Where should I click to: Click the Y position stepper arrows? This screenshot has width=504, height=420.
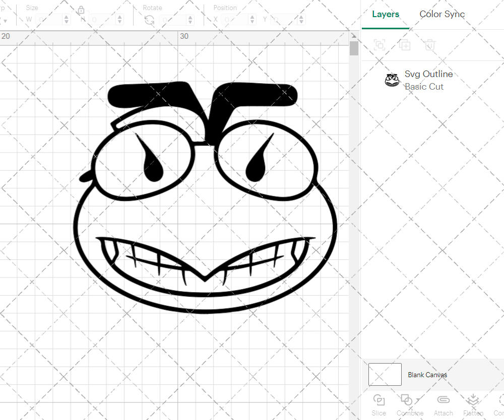301,20
